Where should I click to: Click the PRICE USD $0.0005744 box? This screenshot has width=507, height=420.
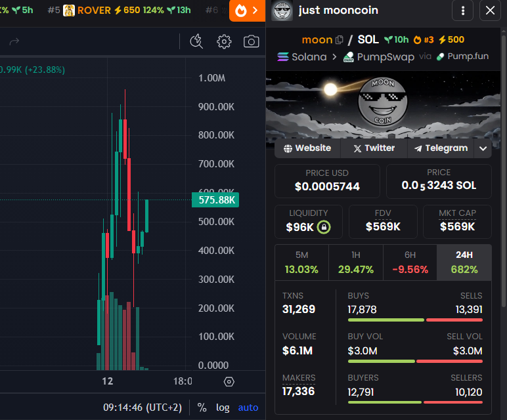(x=327, y=181)
